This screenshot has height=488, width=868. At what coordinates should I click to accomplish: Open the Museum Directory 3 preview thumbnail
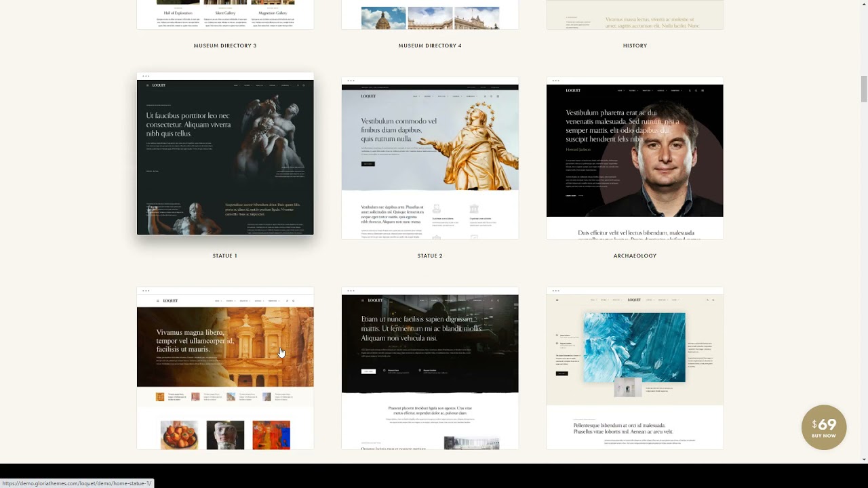pyautogui.click(x=225, y=14)
